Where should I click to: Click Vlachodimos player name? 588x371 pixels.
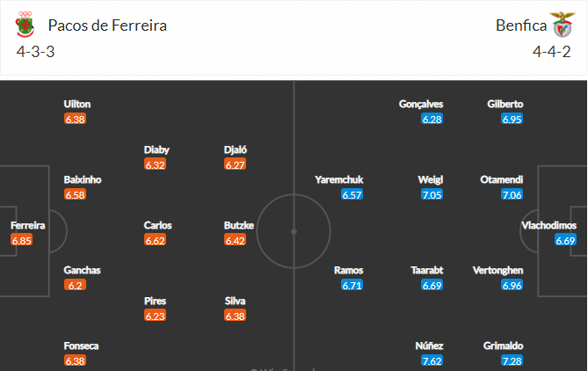[548, 225]
